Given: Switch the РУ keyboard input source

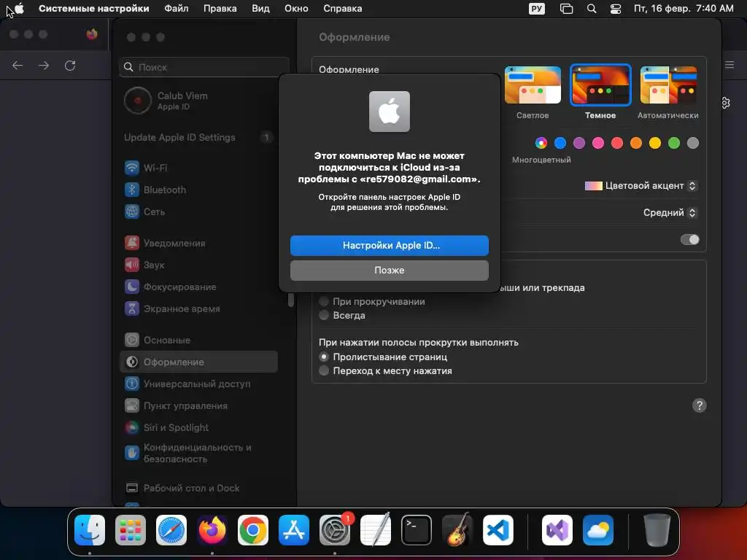Looking at the screenshot, I should click(537, 9).
